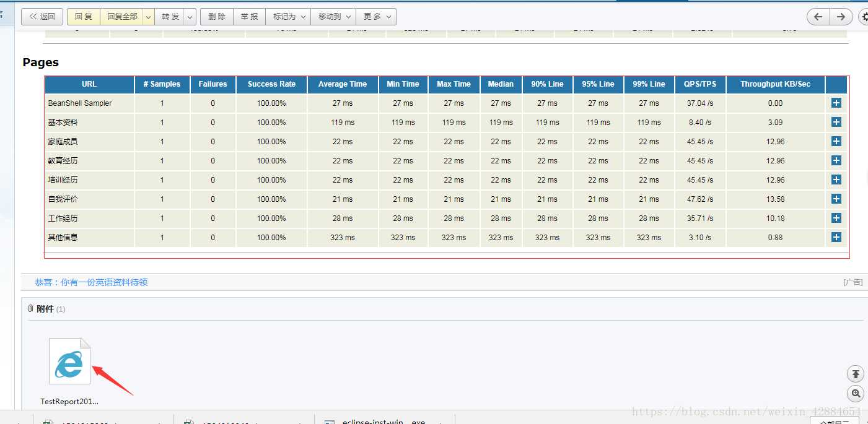The height and width of the screenshot is (424, 868).
Task: Select the 自我评价 URL cell
Action: pos(89,199)
